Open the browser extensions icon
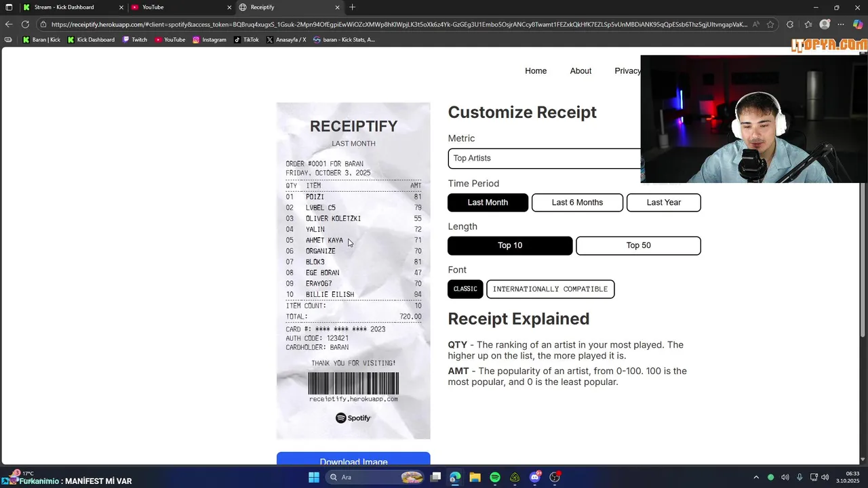The image size is (868, 488). point(790,24)
